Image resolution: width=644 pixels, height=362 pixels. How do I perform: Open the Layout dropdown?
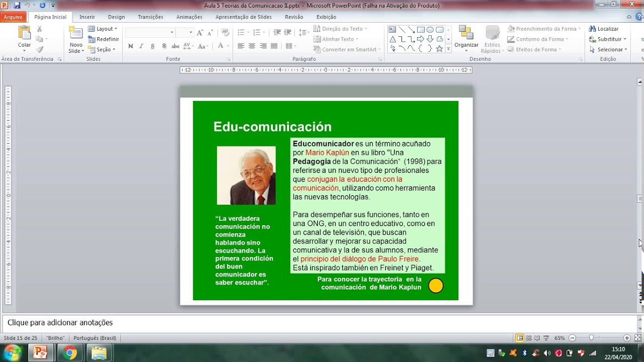(x=103, y=29)
